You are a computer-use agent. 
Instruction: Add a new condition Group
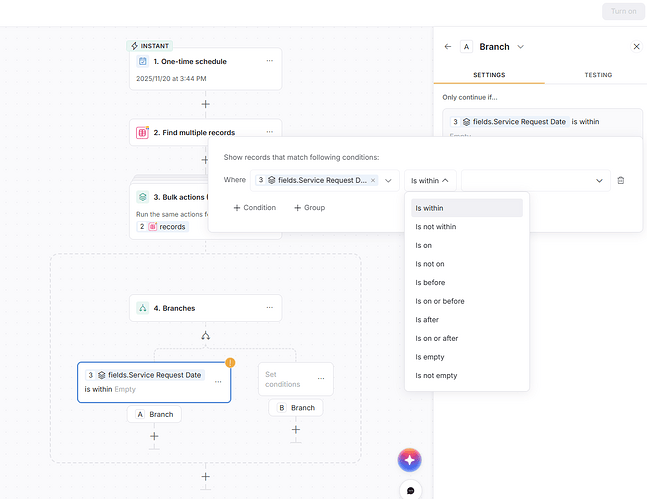[x=311, y=208]
